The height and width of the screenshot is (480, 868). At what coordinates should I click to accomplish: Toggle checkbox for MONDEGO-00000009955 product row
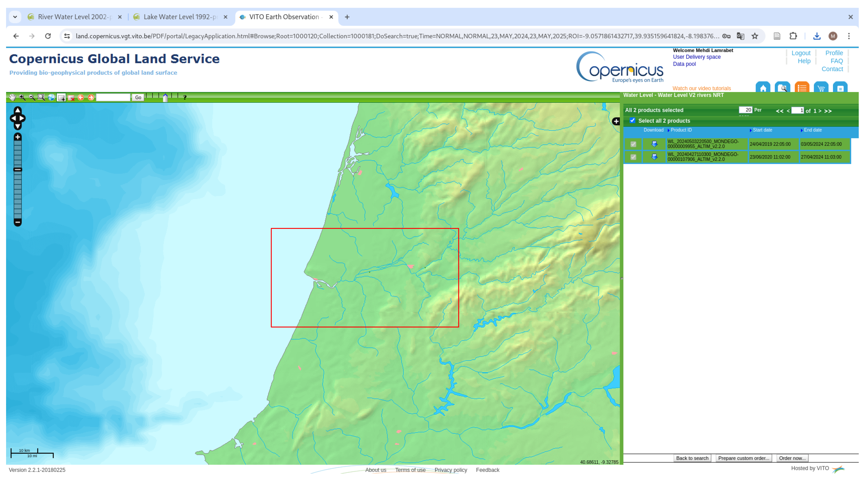coord(633,144)
